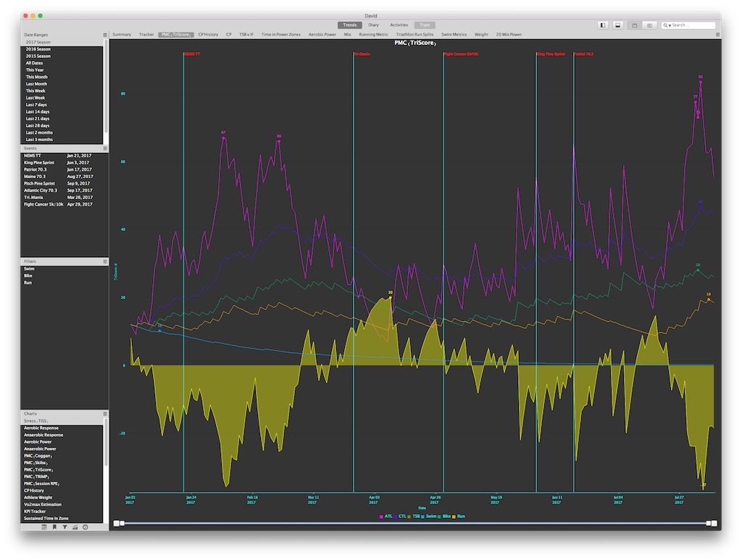Switch to the Trends view
Viewport: 742px width, 560px height.
pyautogui.click(x=350, y=25)
